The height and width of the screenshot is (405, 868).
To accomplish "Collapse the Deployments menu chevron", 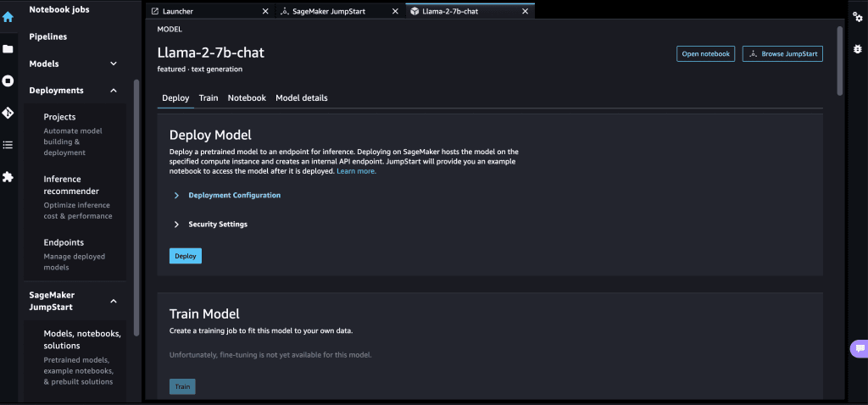I will pyautogui.click(x=114, y=90).
